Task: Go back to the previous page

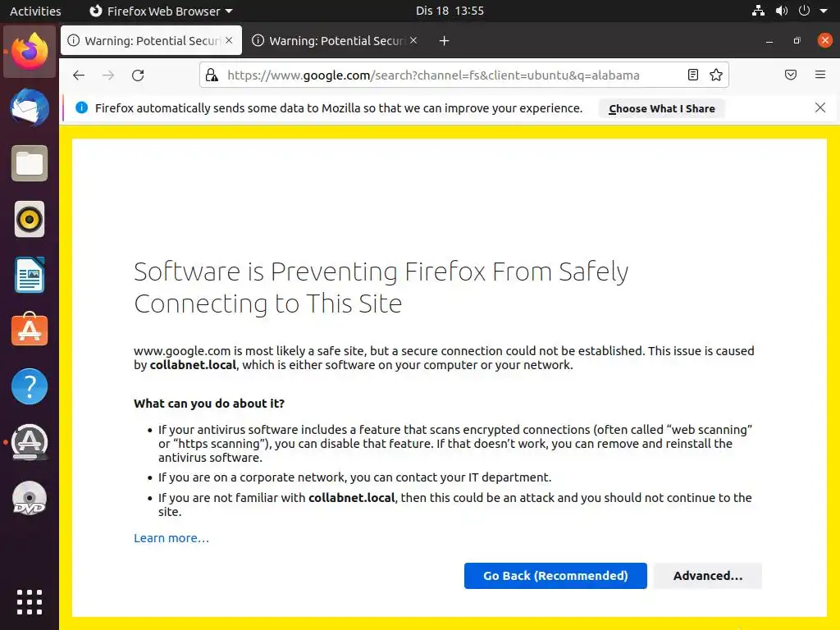Action: (79, 75)
